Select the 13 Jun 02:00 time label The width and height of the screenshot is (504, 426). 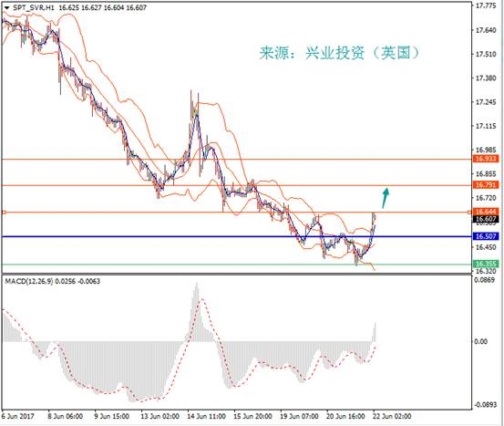(x=159, y=416)
